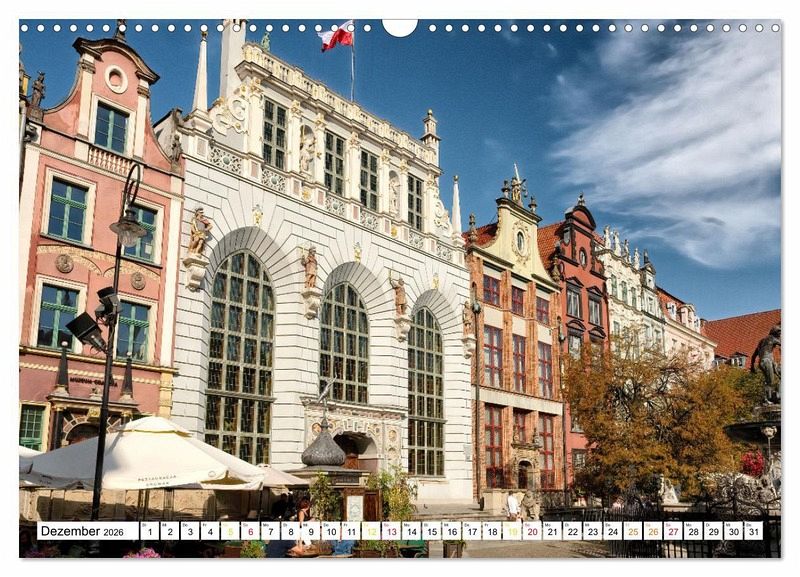Screen dimensions: 800x577
Task: Choose day 9 in the date row
Action: coord(311,531)
